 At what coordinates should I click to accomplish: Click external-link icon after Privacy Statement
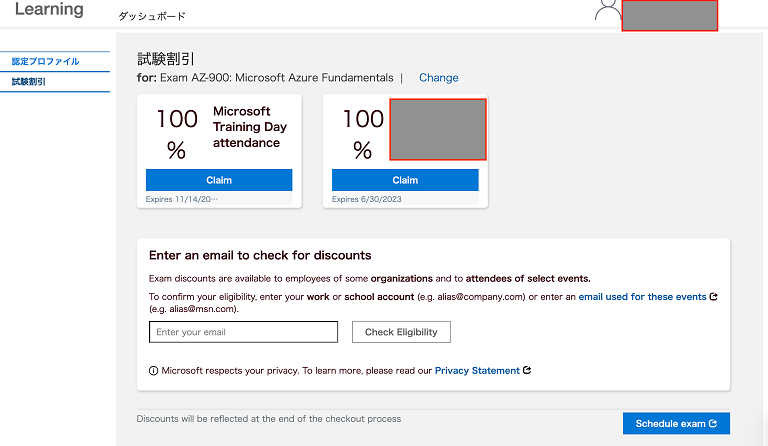(x=527, y=370)
